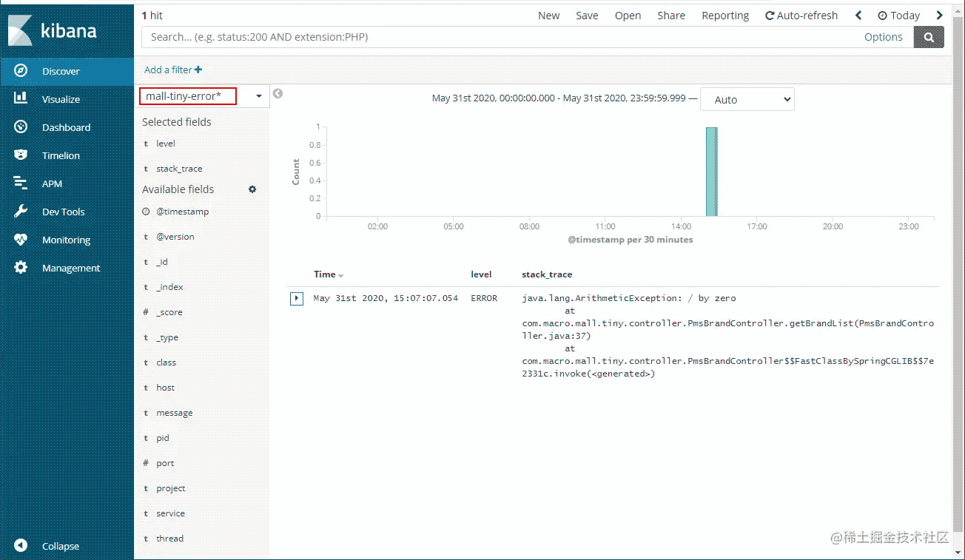Open mall-tiny-error* index pattern dropdown
The image size is (965, 560).
pos(259,96)
